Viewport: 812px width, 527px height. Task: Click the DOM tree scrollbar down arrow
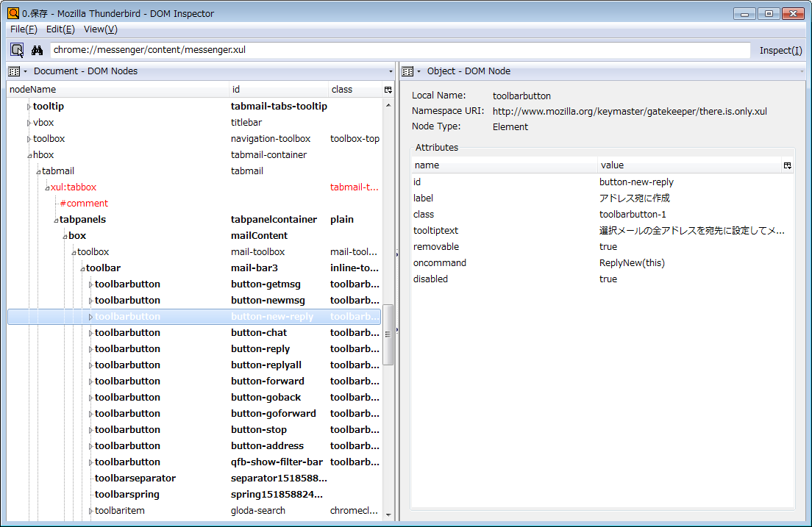point(388,515)
